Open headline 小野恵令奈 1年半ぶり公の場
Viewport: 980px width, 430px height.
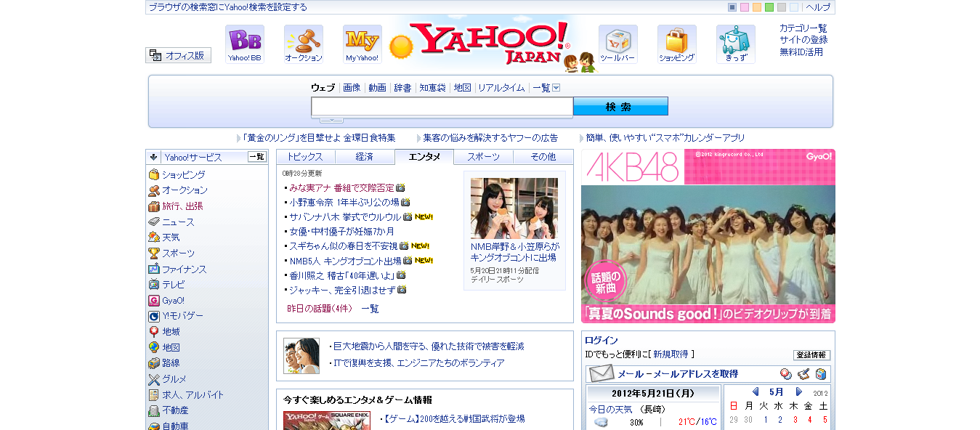pos(344,202)
